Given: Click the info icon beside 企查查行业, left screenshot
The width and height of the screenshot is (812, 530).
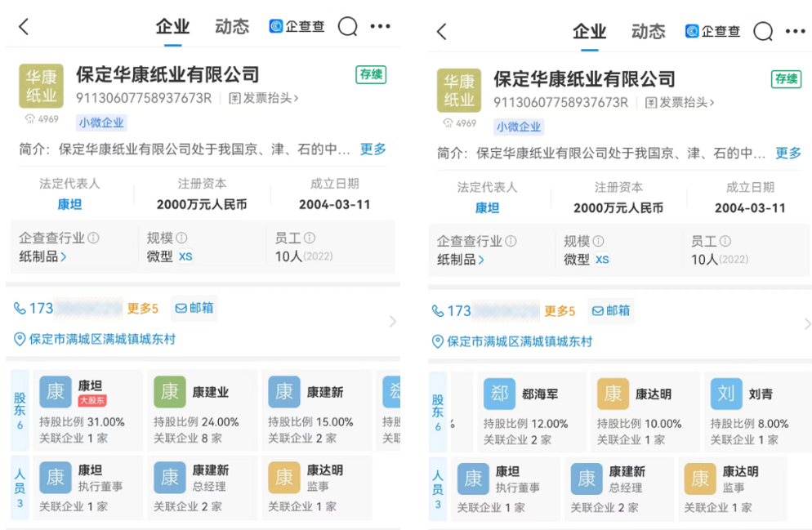Looking at the screenshot, I should (x=94, y=238).
